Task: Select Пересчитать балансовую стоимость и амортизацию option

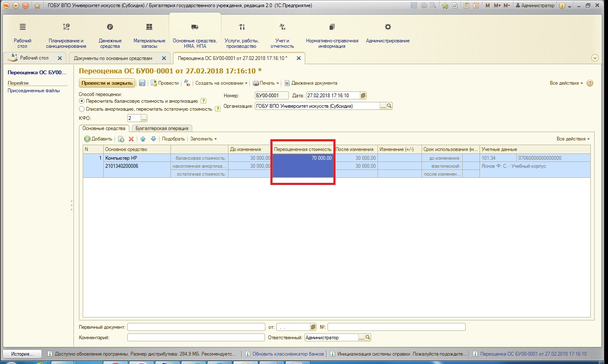Action: (x=81, y=101)
